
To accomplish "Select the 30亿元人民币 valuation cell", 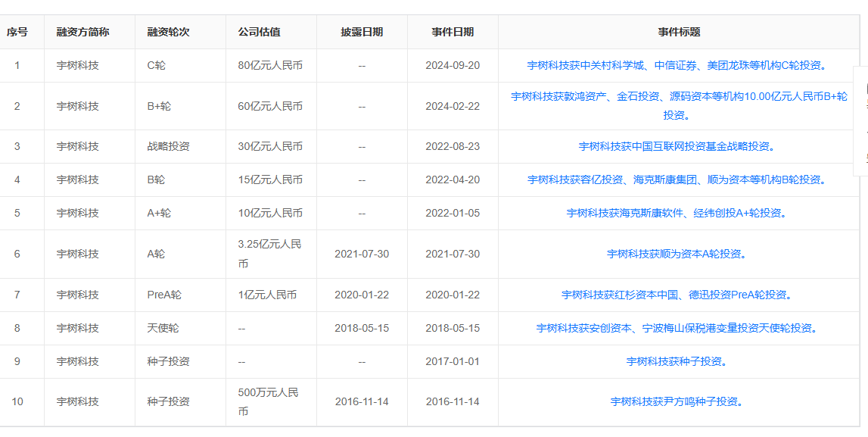I will (270, 146).
